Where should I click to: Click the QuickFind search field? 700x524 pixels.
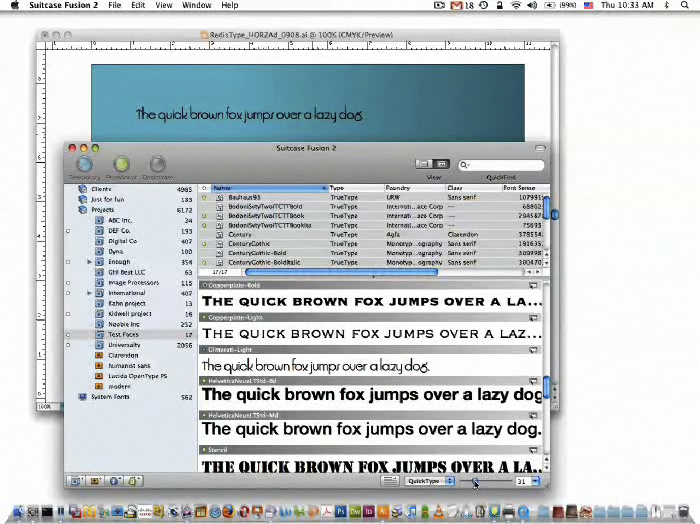[x=502, y=165]
